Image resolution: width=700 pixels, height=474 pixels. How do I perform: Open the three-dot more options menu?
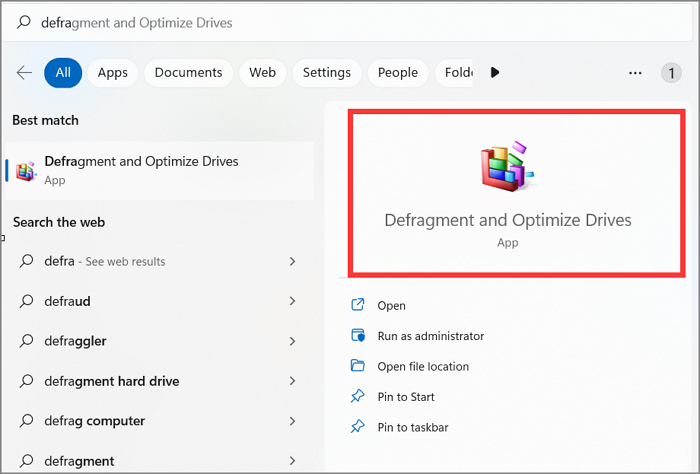(635, 72)
